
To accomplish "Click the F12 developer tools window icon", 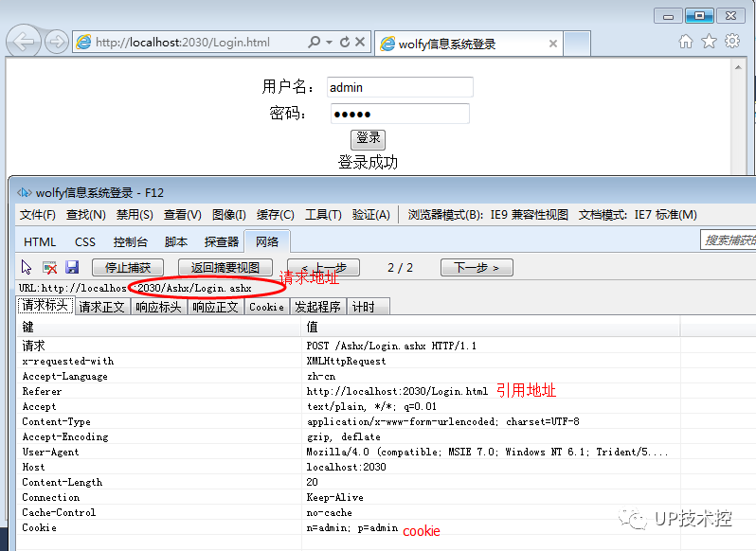I will [25, 193].
